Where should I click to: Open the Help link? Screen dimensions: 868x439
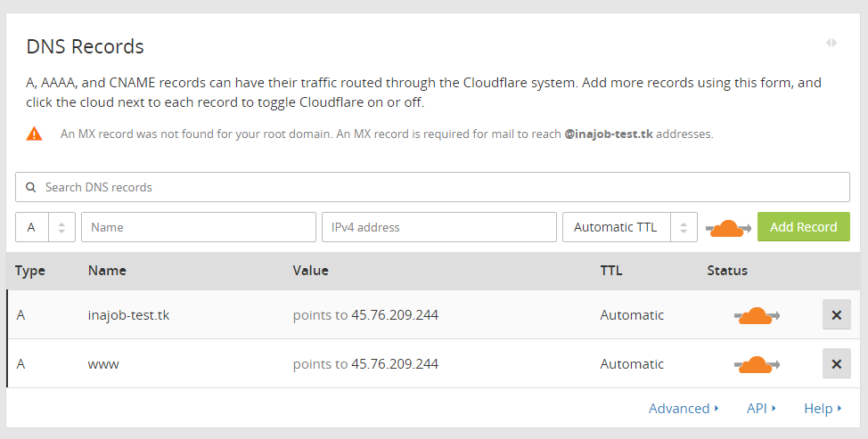[x=823, y=409]
